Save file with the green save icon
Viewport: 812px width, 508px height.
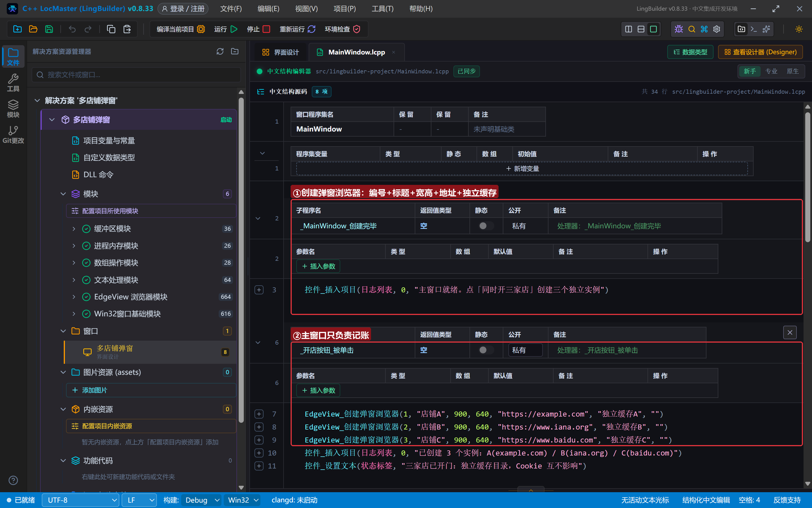[49, 29]
